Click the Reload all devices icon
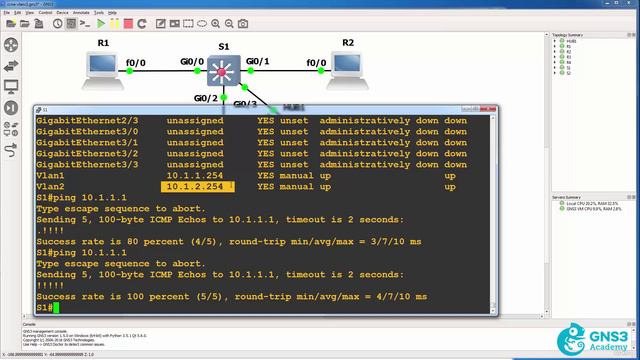 pyautogui.click(x=142, y=24)
